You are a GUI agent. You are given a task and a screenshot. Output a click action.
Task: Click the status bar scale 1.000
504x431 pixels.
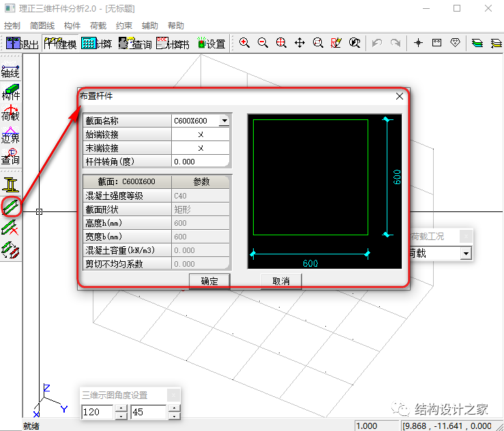pos(376,426)
